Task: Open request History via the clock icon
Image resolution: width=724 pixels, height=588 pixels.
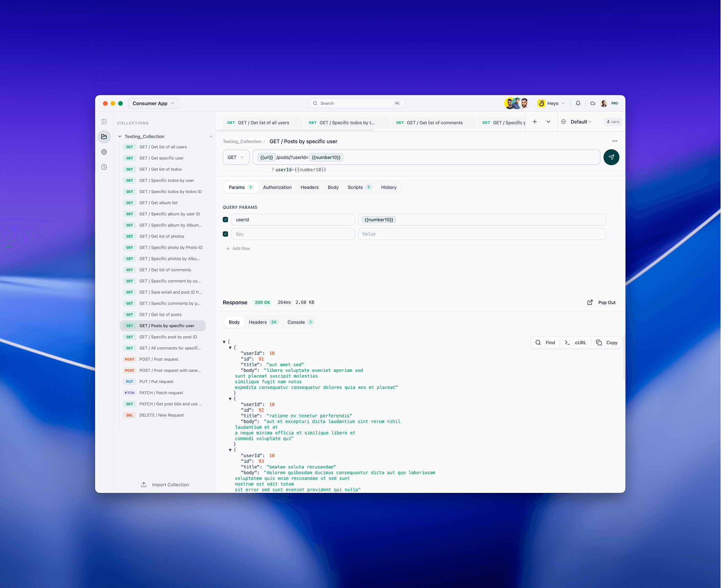Action: tap(104, 167)
